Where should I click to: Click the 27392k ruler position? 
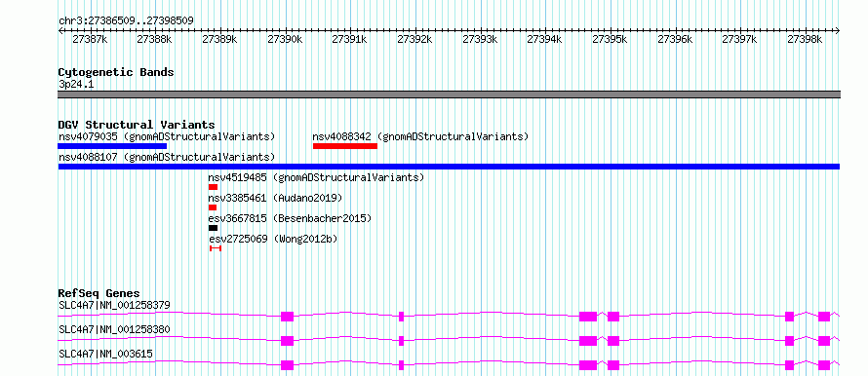pyautogui.click(x=415, y=39)
